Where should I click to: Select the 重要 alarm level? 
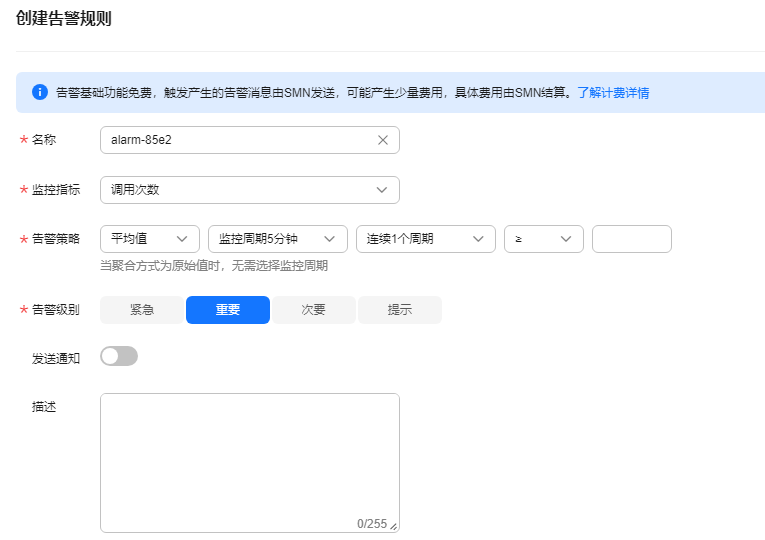click(x=228, y=310)
